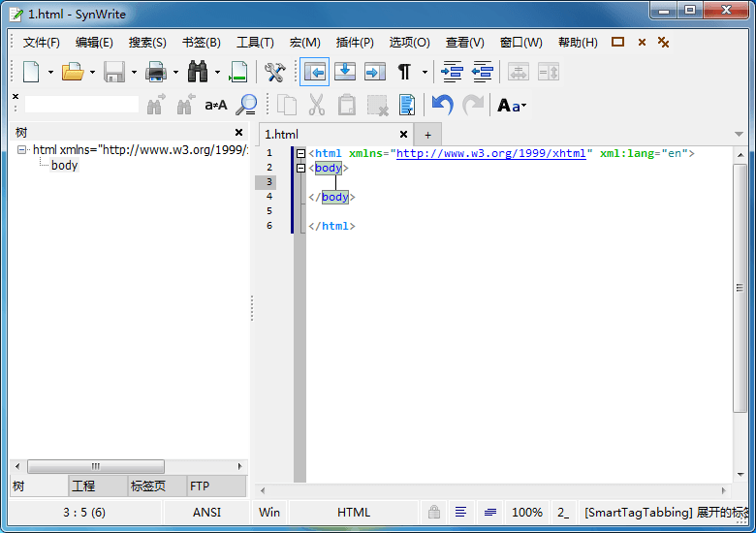The width and height of the screenshot is (756, 533).
Task: Paste clipboard with Paste icon
Action: tap(347, 105)
